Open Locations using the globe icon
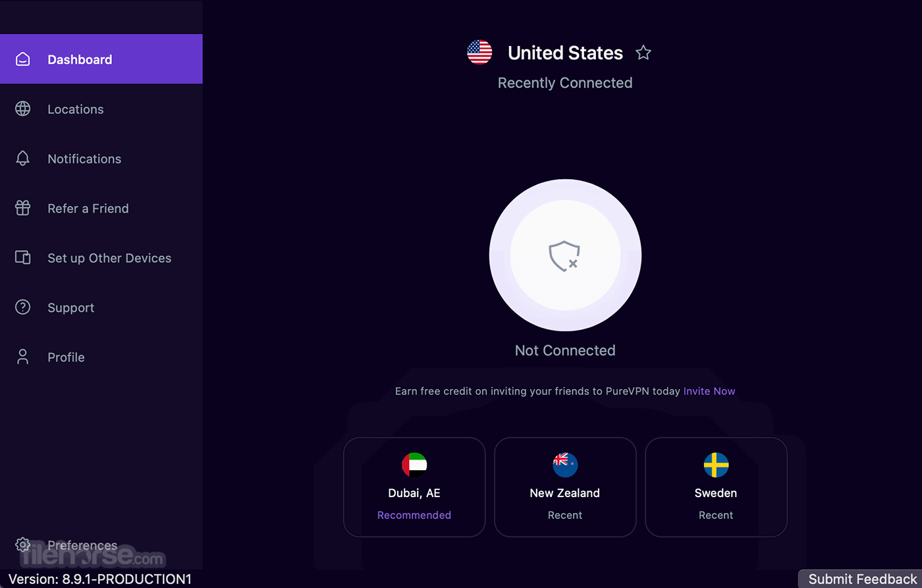This screenshot has width=922, height=588. pos(22,109)
